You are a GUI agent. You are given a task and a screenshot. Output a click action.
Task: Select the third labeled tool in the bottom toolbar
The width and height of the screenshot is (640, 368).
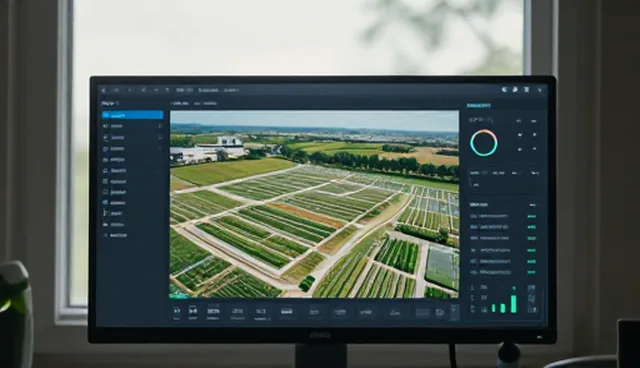point(213,313)
